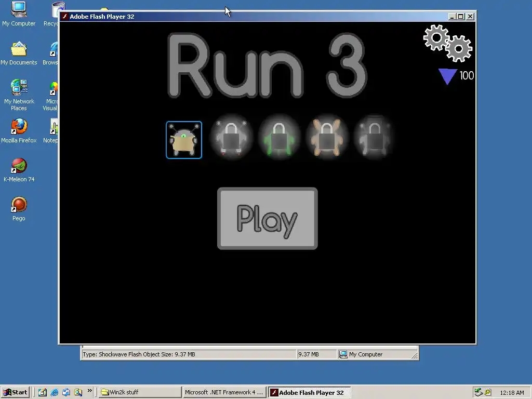
Task: Click the Play button
Action: 268,218
